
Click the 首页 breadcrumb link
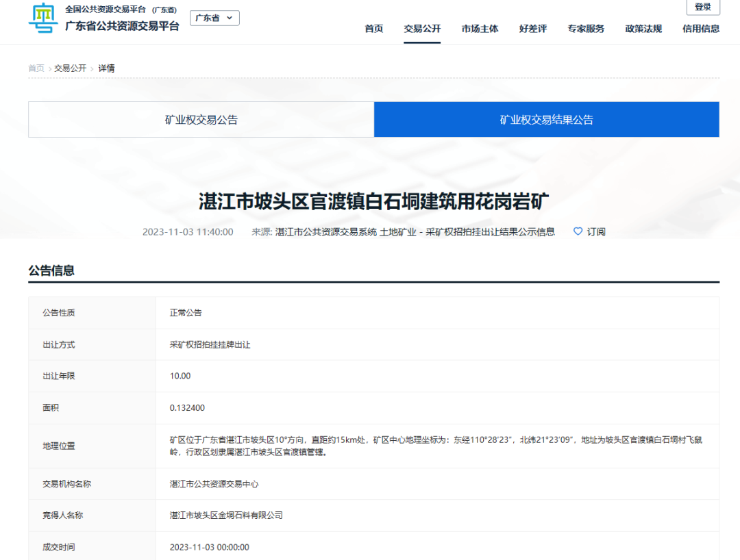pyautogui.click(x=36, y=68)
